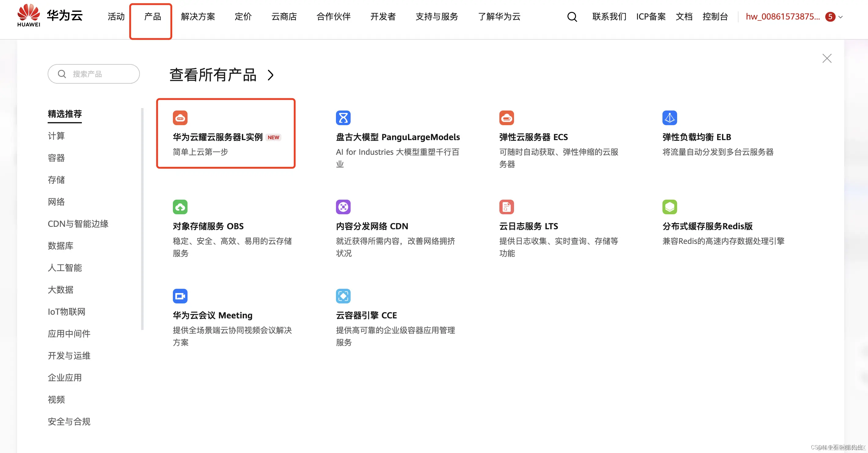Select the 数据库 sidebar category
Image resolution: width=868 pixels, height=453 pixels.
coord(61,246)
